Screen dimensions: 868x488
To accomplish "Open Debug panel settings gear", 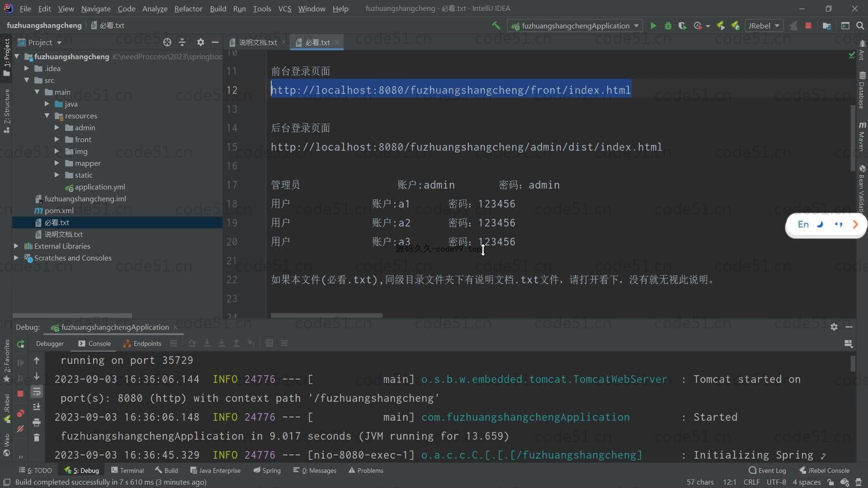I will pos(834,327).
